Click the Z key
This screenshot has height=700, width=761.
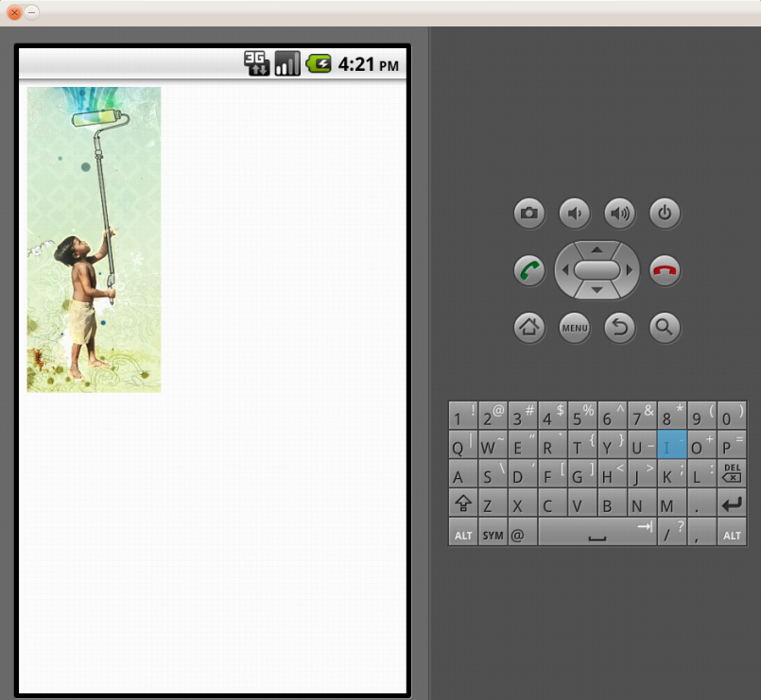point(493,503)
